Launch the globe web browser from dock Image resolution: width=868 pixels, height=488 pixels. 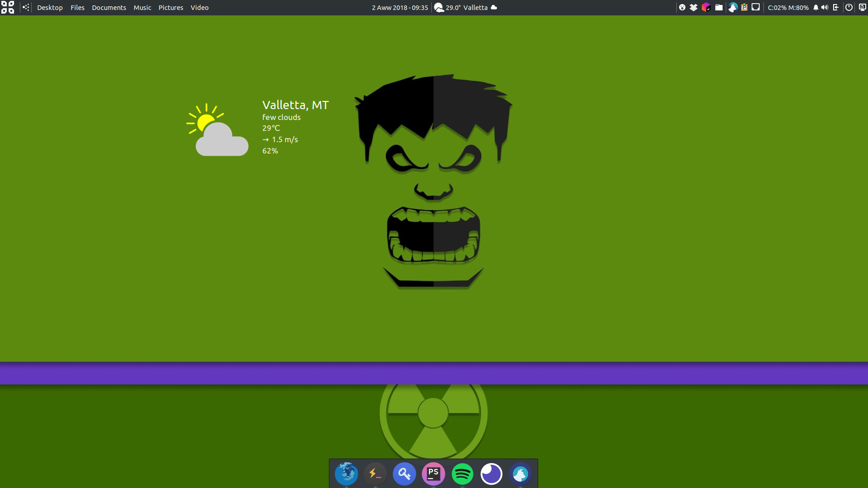[x=347, y=474]
